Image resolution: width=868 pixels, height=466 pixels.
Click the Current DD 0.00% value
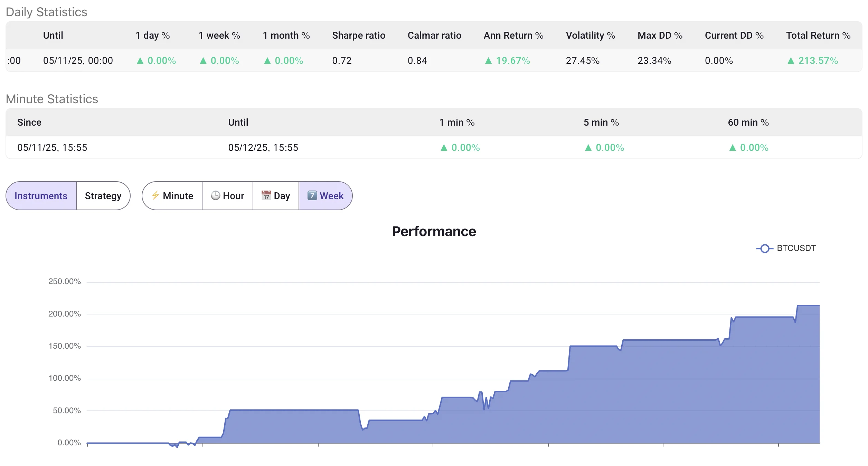point(719,60)
